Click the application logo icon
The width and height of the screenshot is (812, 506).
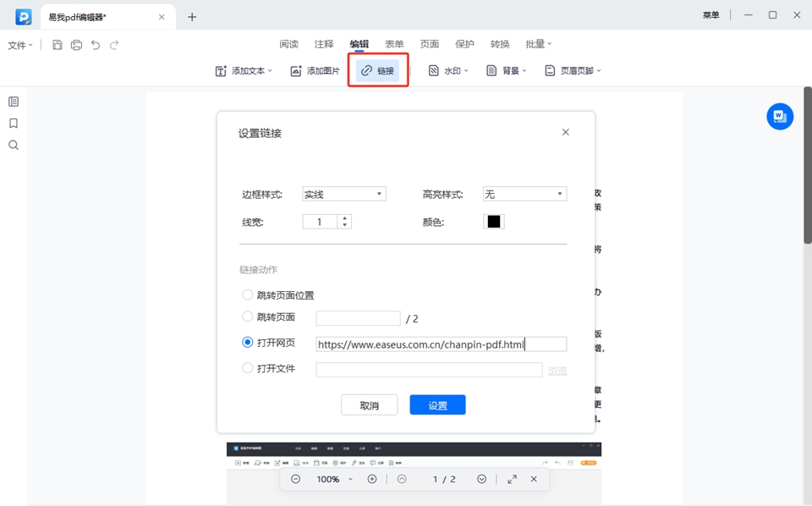(x=24, y=17)
